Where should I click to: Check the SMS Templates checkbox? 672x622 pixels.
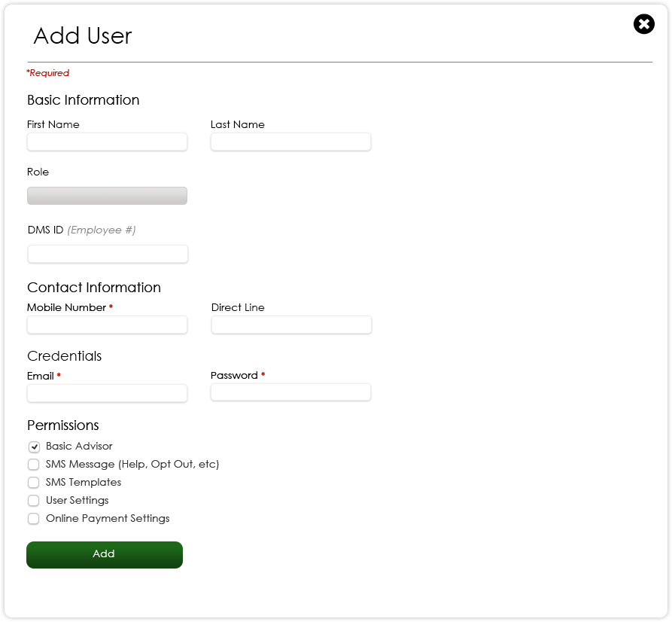[34, 483]
